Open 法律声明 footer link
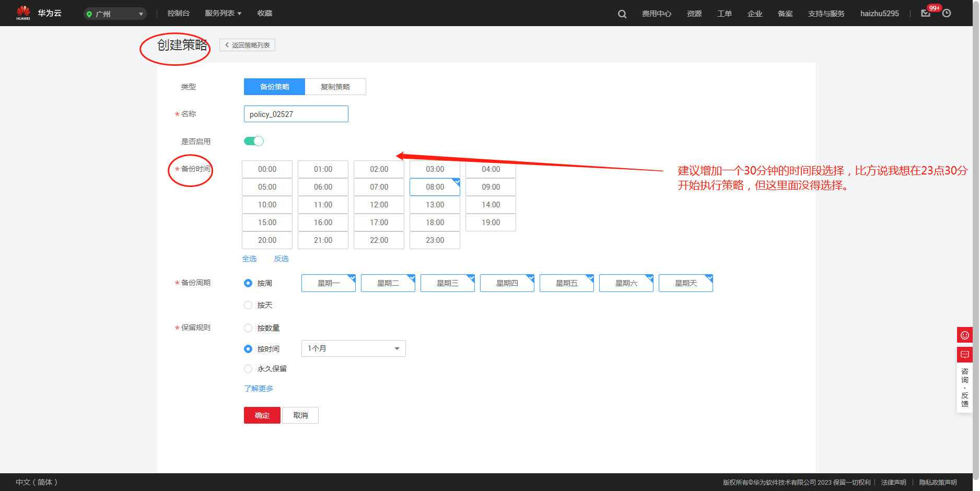 point(893,482)
